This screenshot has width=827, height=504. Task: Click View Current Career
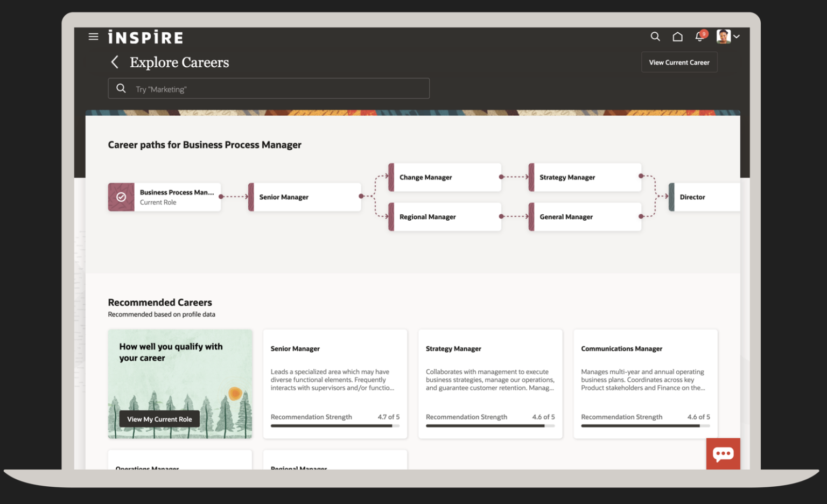coord(679,62)
